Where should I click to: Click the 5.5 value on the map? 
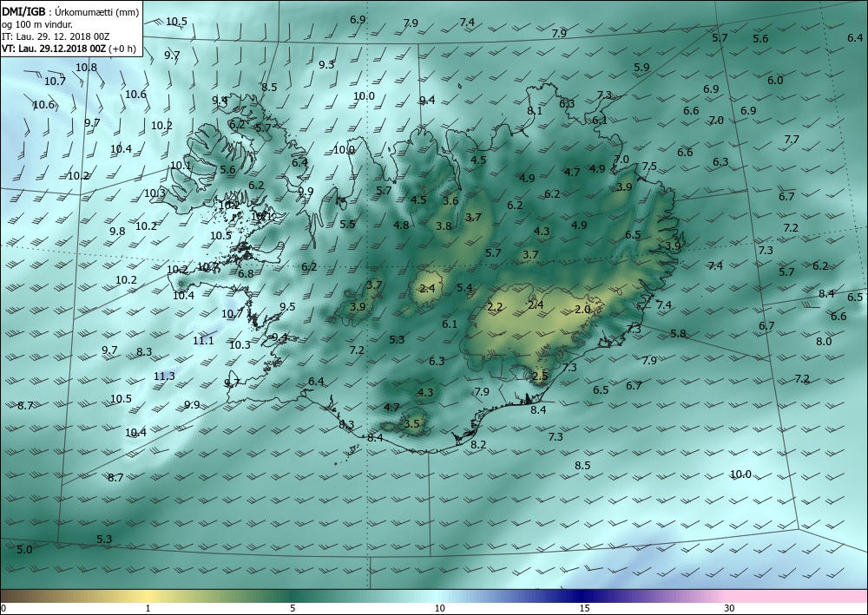(x=348, y=225)
